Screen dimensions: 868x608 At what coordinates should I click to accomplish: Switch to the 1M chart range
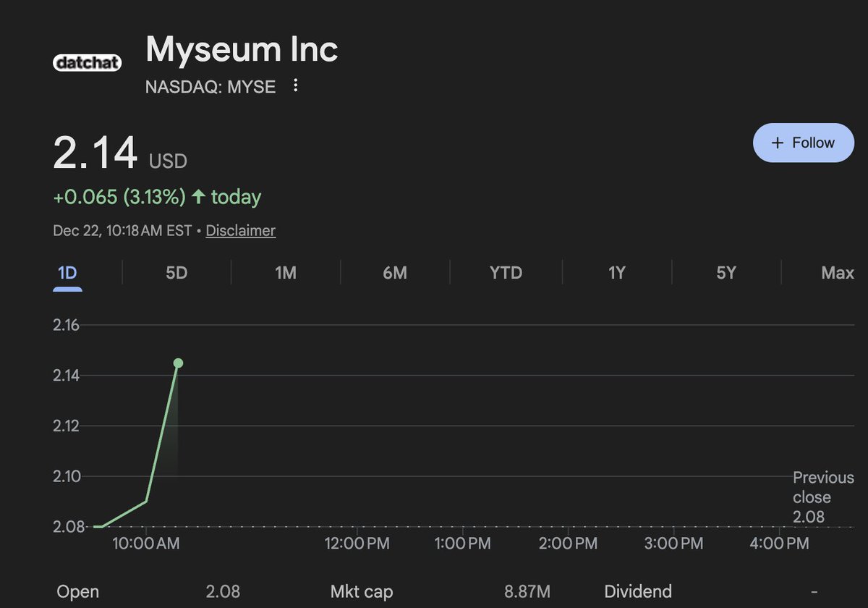click(286, 273)
